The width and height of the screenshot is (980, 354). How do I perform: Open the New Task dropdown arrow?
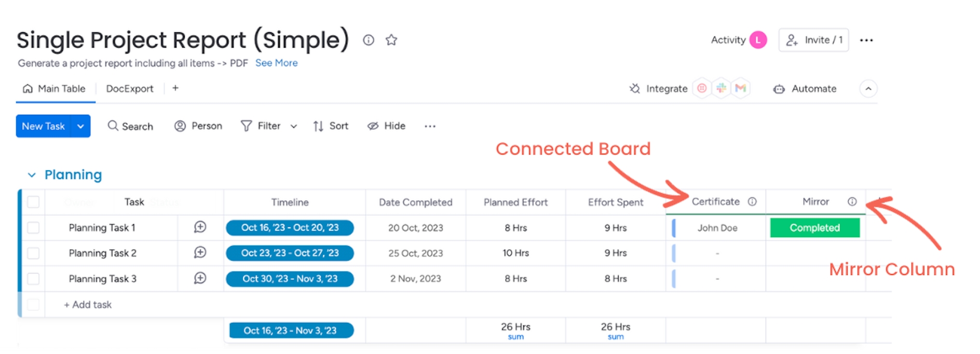80,126
